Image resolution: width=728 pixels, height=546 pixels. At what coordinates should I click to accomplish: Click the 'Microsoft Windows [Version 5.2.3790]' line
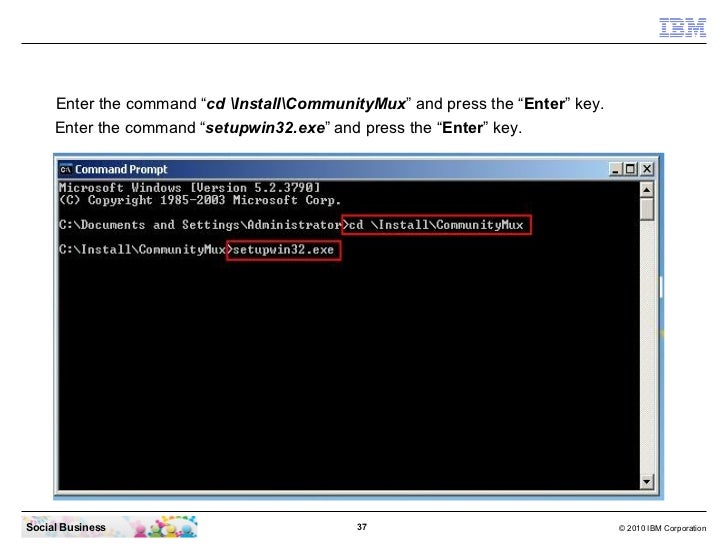(189, 188)
